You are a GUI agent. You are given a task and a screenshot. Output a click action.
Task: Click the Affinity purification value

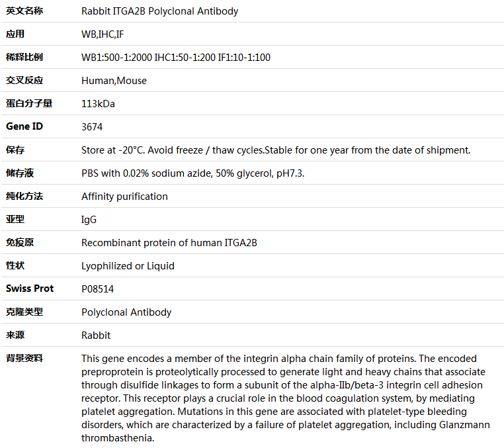coord(124,196)
